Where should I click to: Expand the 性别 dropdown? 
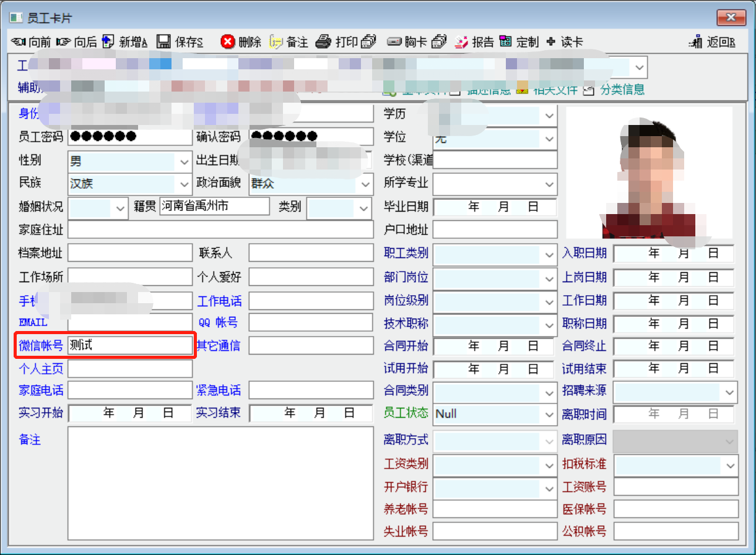[184, 162]
